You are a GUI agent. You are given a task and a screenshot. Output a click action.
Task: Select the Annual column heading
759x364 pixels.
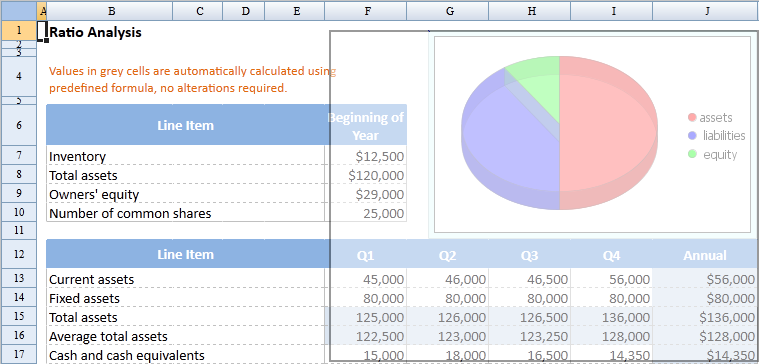click(706, 255)
